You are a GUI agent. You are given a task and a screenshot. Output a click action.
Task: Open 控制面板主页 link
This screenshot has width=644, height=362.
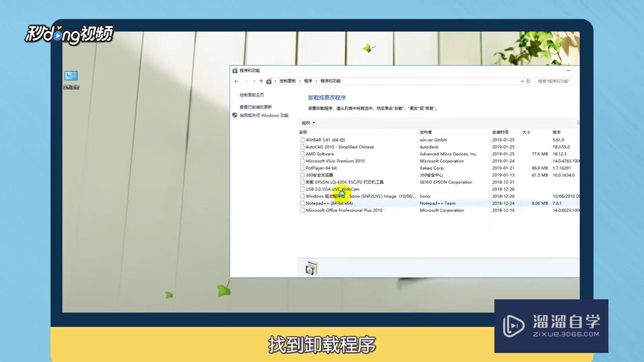point(252,95)
